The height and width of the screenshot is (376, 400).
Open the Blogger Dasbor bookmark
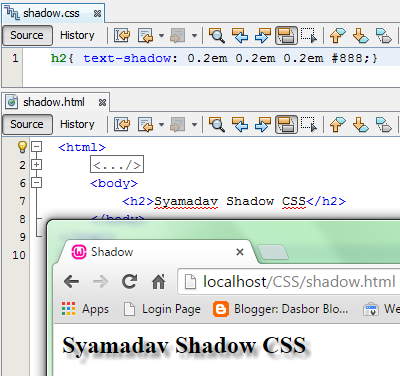281,309
